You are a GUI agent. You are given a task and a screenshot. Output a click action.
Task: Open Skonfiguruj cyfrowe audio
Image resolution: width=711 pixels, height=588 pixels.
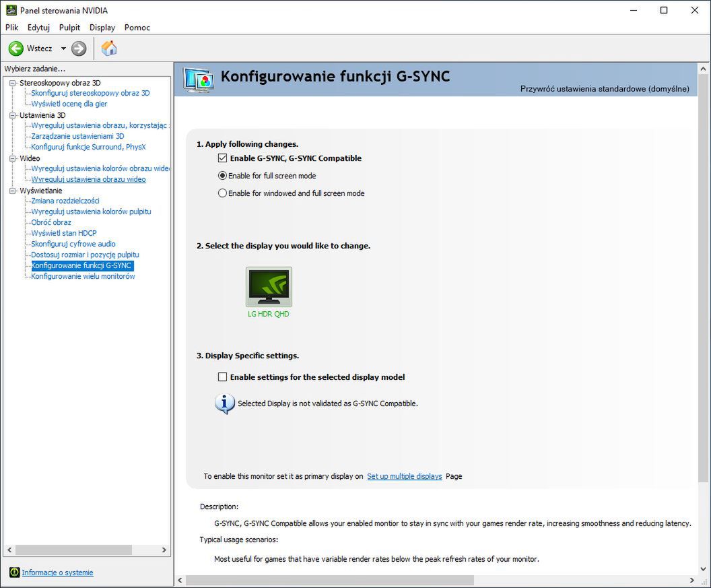(x=73, y=244)
